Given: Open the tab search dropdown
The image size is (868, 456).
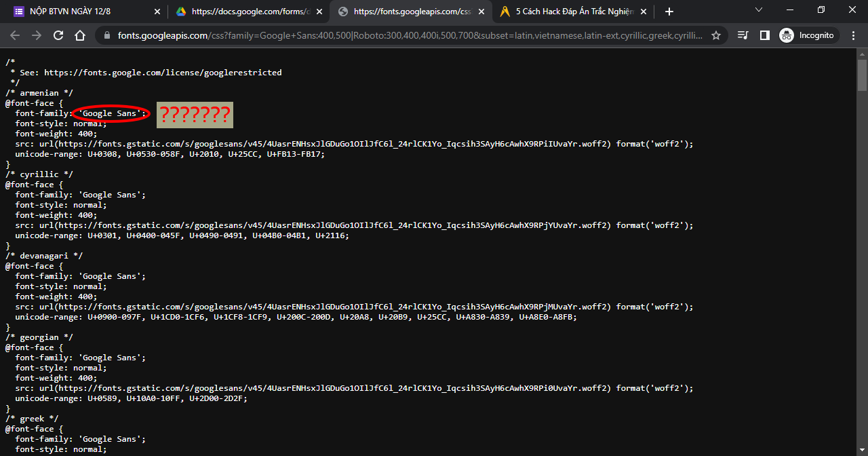Looking at the screenshot, I should (x=760, y=9).
